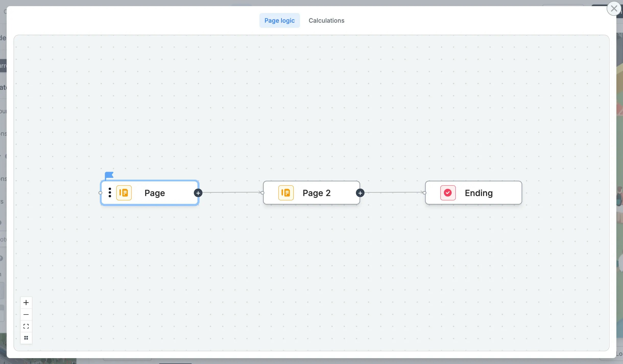Add a node after Page using the plus button
The image size is (623, 364).
click(198, 193)
